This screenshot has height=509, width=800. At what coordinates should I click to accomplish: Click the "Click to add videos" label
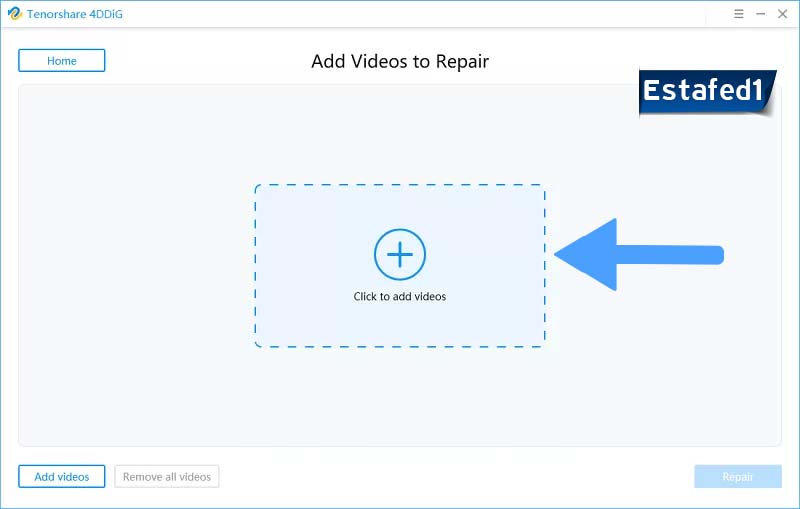pyautogui.click(x=400, y=297)
